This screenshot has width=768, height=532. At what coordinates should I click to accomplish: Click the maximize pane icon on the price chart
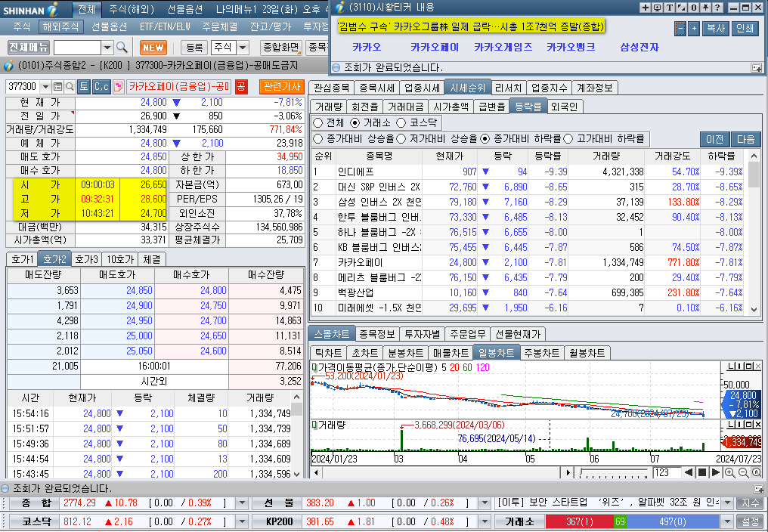[749, 367]
